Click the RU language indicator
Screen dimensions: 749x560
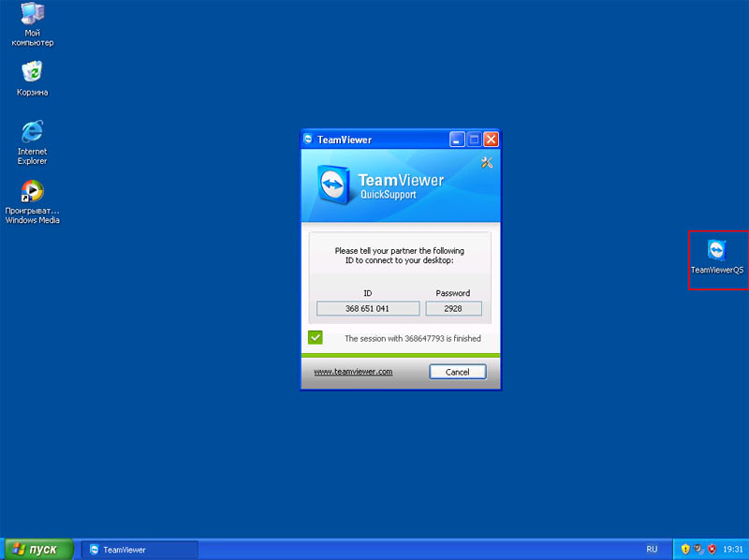point(652,549)
